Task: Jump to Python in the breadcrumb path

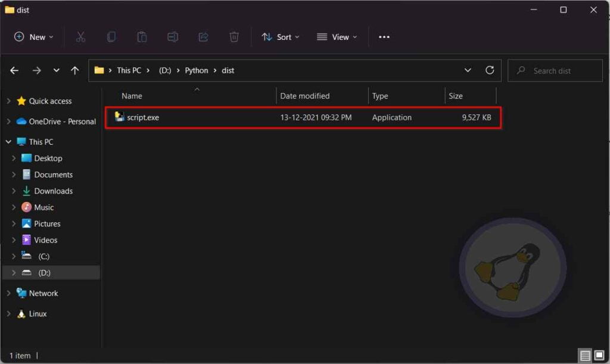Action: point(197,70)
